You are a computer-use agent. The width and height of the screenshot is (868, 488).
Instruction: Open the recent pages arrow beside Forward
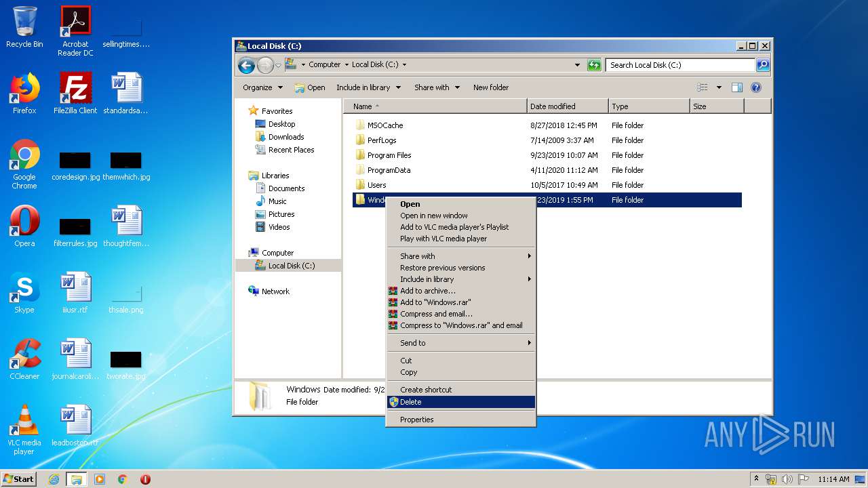click(x=278, y=66)
